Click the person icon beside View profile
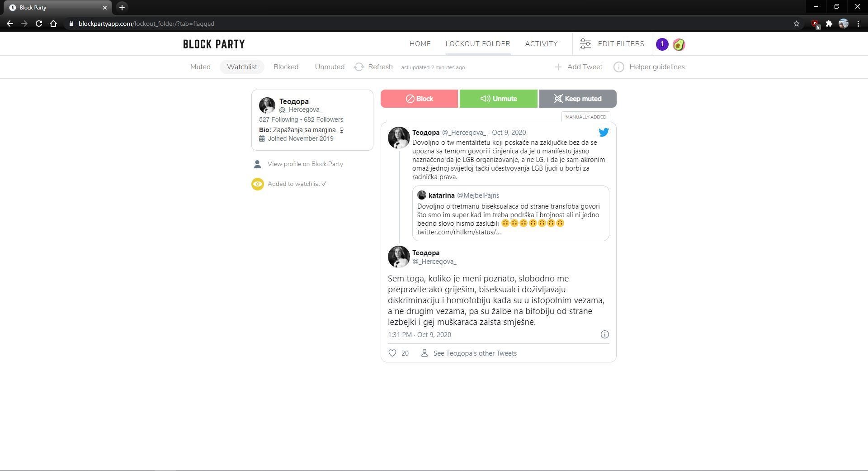The height and width of the screenshot is (471, 868). [x=257, y=164]
